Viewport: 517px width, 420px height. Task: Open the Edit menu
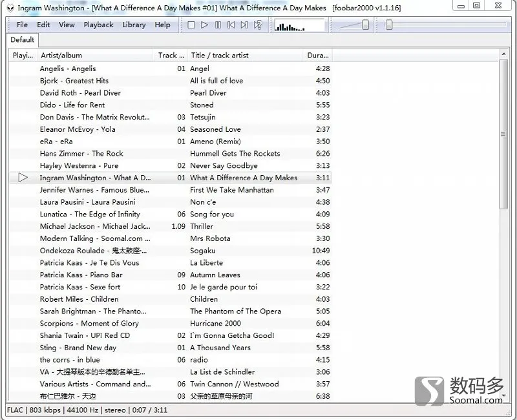[43, 25]
